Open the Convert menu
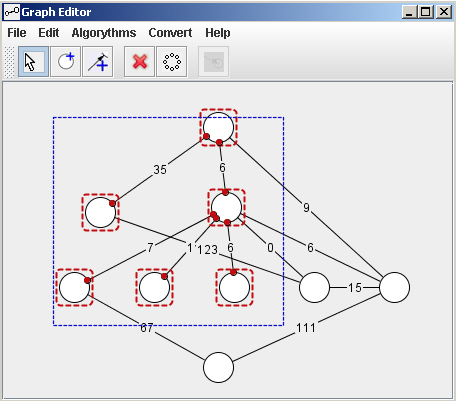Image resolution: width=456 pixels, height=401 pixels. pos(170,33)
